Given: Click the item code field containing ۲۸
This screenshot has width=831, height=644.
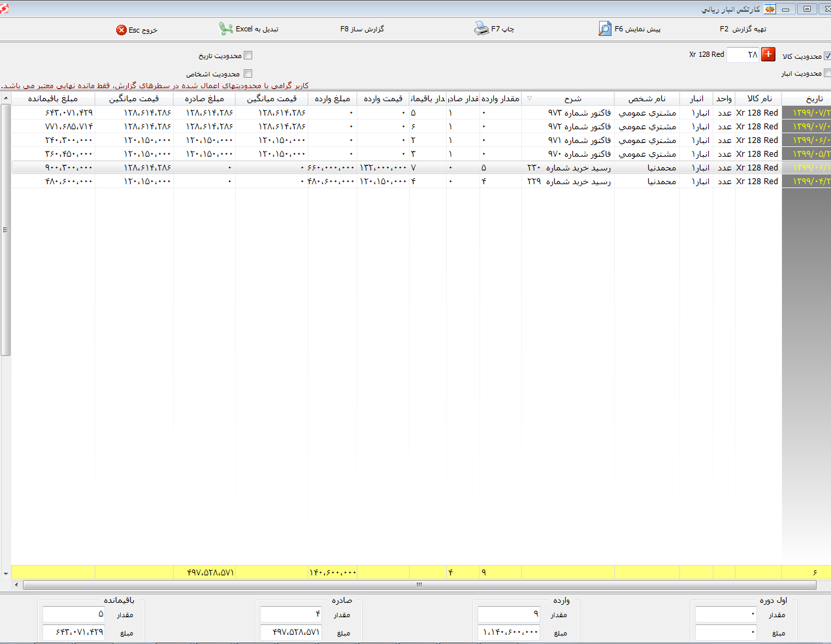Looking at the screenshot, I should 743,55.
